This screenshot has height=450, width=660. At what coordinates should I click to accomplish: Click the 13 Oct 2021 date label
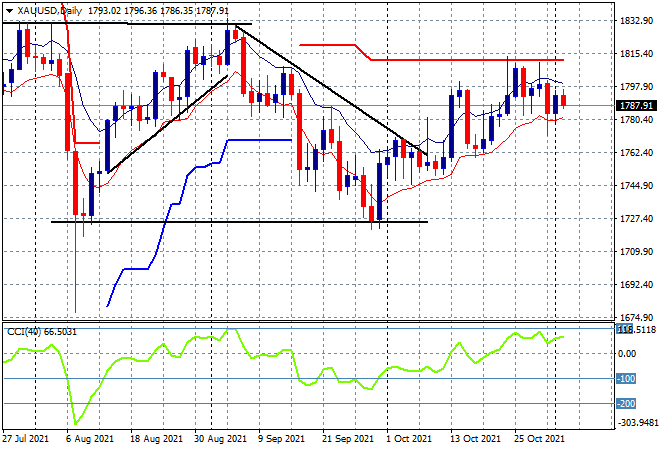click(x=476, y=439)
